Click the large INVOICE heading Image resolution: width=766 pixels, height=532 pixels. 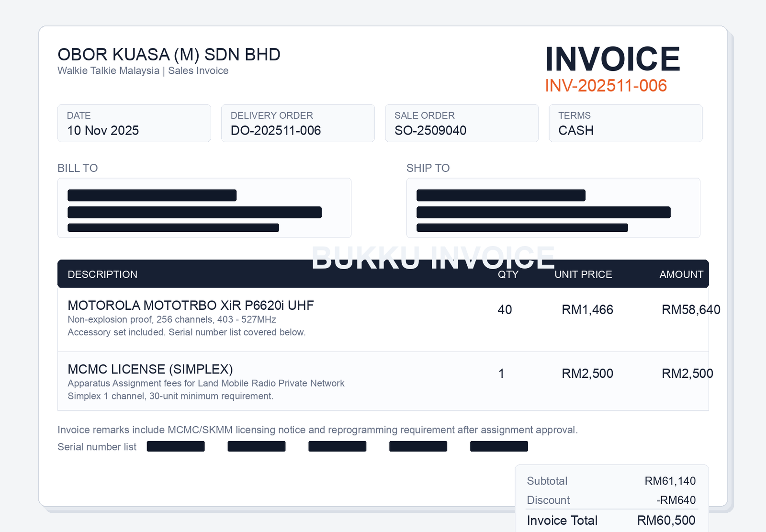coord(612,59)
